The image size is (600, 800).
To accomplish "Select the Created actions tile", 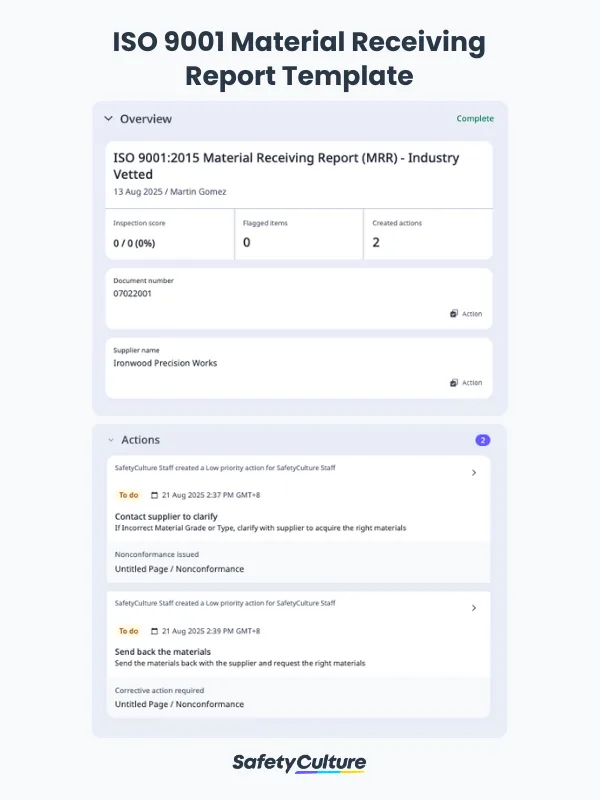I will point(427,234).
